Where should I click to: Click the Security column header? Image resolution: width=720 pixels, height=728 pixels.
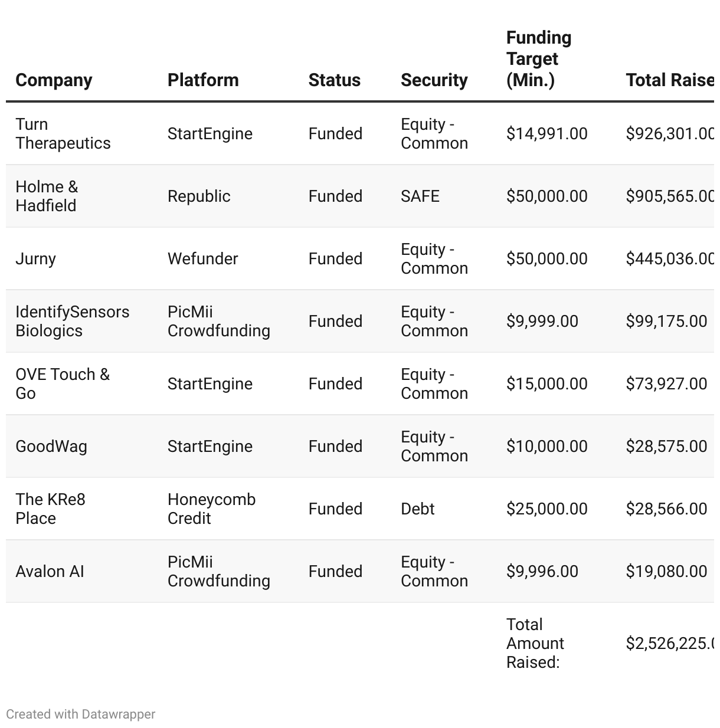[x=434, y=80]
